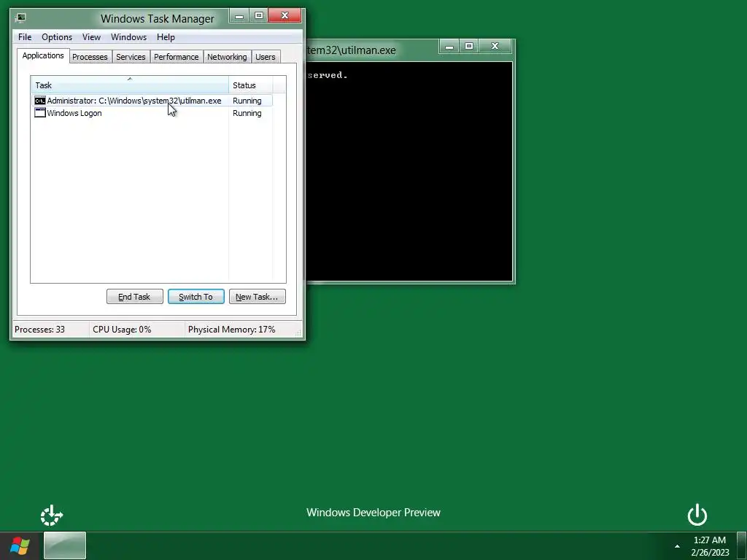The height and width of the screenshot is (560, 747).
Task: Open the Options menu
Action: click(x=57, y=37)
